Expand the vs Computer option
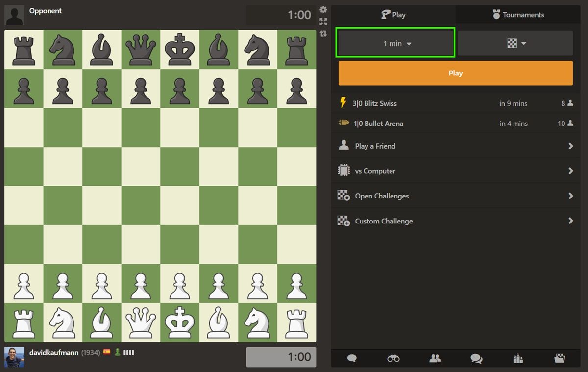Screen dimensions: 588x372 point(455,171)
